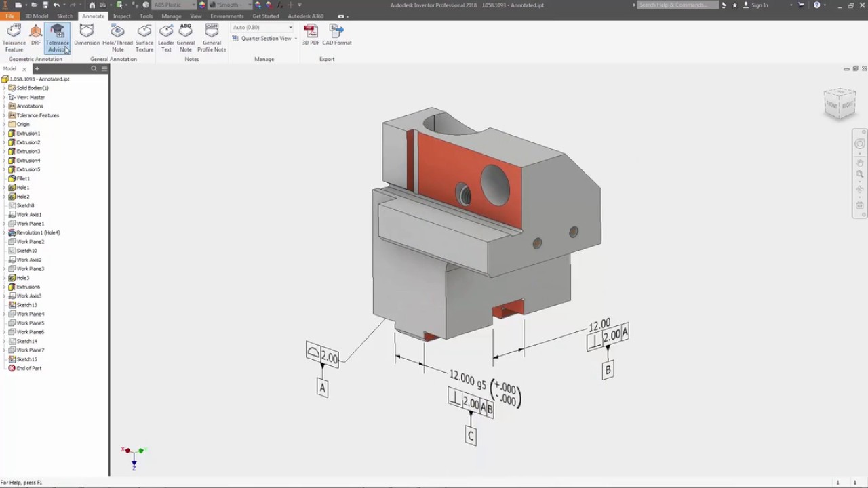The height and width of the screenshot is (488, 868).
Task: Select Hole2 in the browser
Action: (x=23, y=197)
